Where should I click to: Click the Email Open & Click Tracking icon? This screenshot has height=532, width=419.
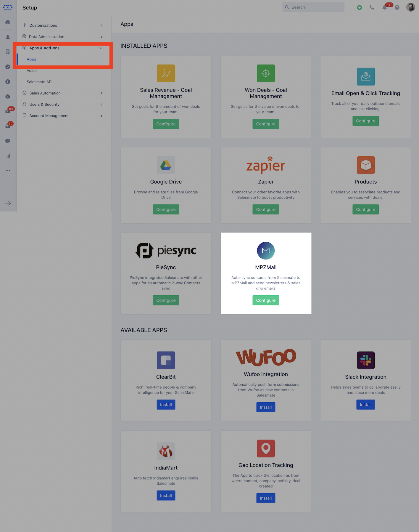[x=366, y=76]
